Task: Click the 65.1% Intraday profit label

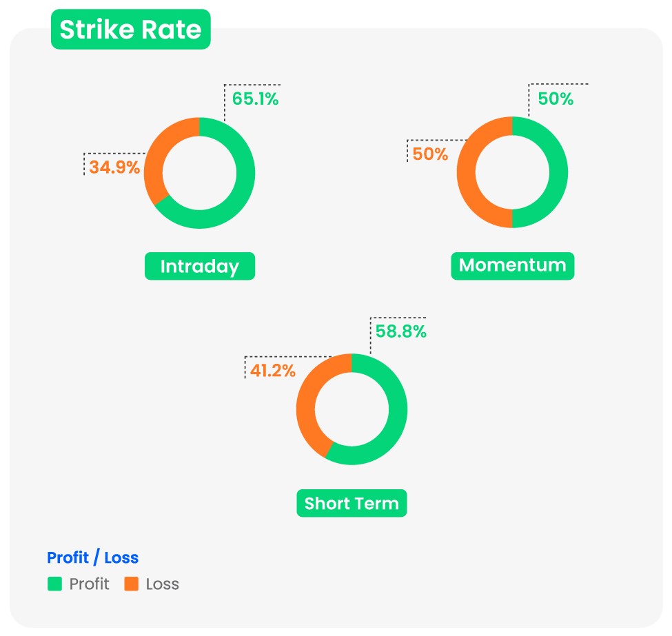Action: [x=255, y=99]
